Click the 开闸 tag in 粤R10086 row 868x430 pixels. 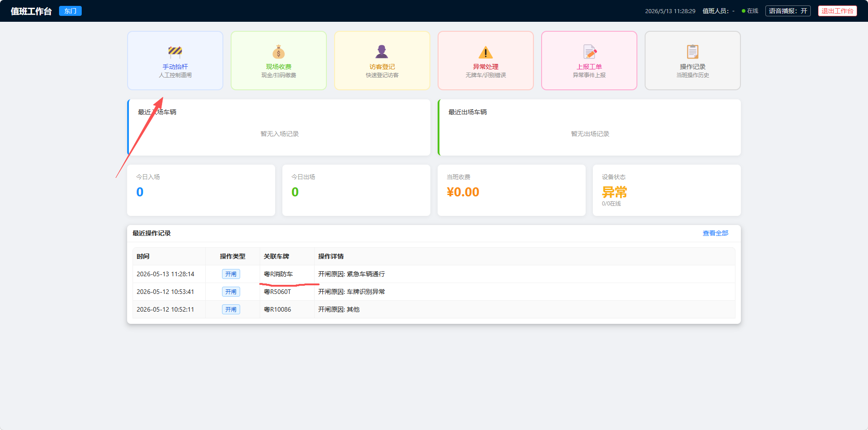(231, 309)
